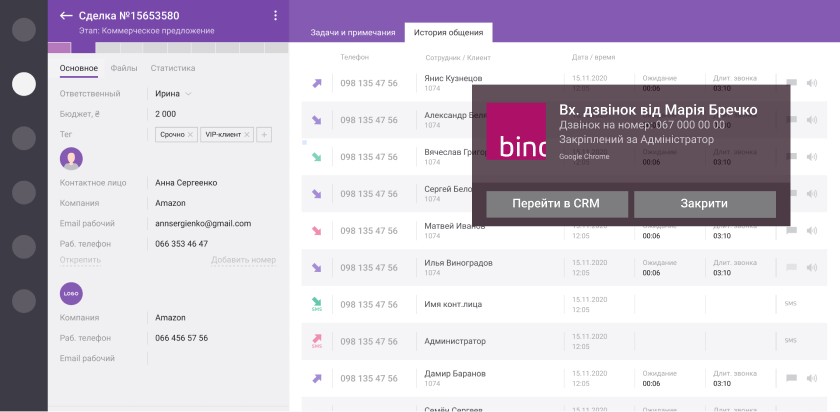Open the comment icon in Матвей Иванов row
The height and width of the screenshot is (412, 840).
[x=791, y=230]
